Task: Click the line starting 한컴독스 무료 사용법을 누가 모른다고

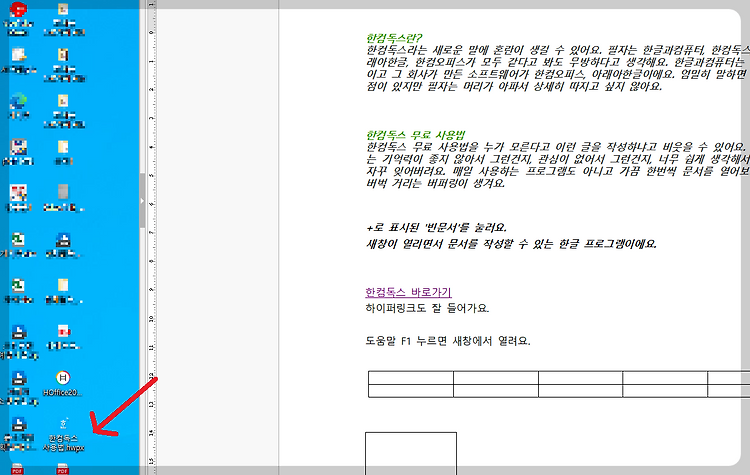Action: [558, 147]
